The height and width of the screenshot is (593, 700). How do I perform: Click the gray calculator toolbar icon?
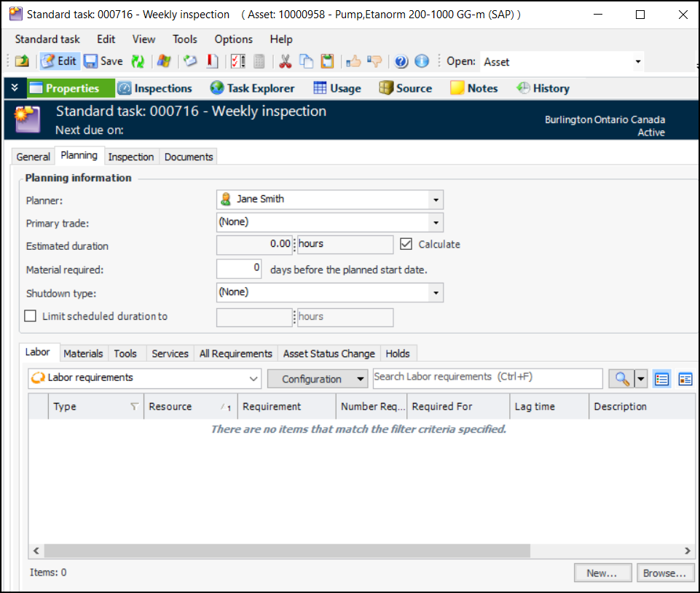click(x=259, y=61)
